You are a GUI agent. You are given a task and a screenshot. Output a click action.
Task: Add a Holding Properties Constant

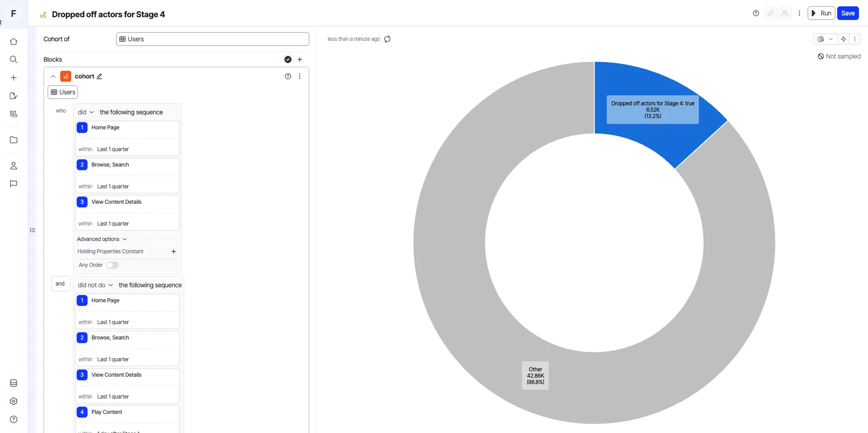(x=173, y=251)
